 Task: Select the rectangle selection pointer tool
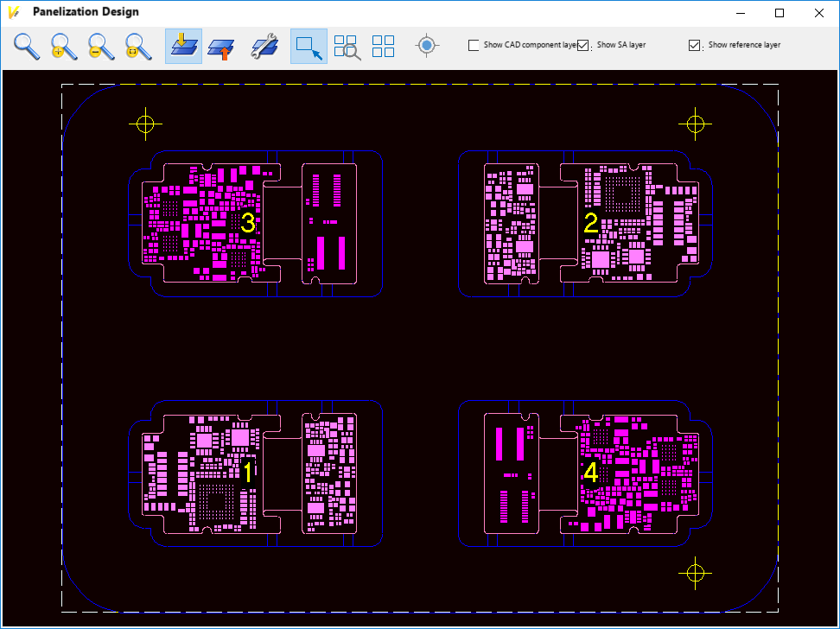(x=309, y=46)
